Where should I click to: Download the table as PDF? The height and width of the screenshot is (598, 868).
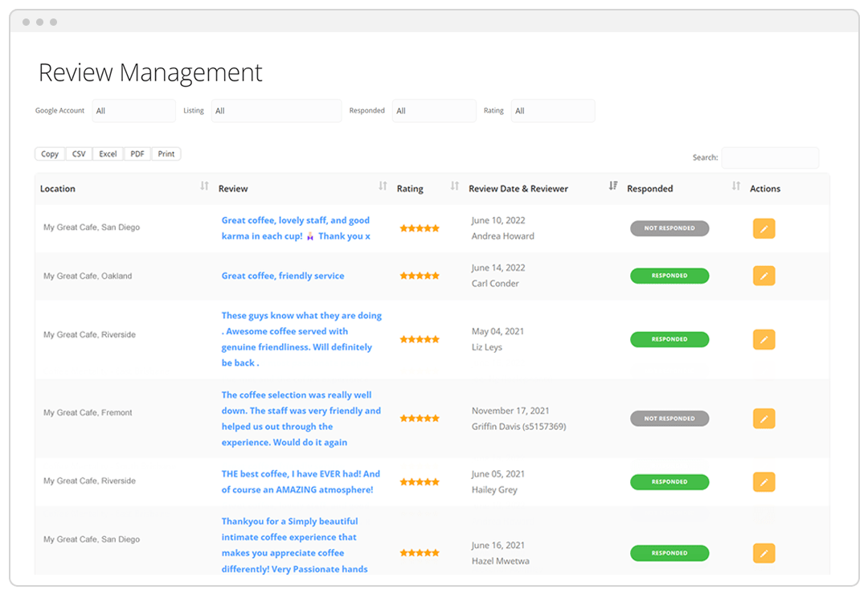click(137, 154)
